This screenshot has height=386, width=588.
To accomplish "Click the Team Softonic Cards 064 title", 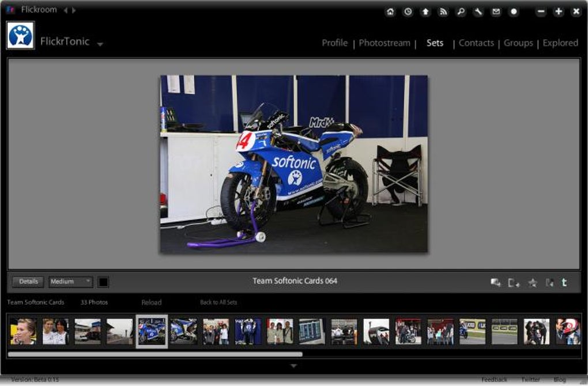I will tap(295, 281).
